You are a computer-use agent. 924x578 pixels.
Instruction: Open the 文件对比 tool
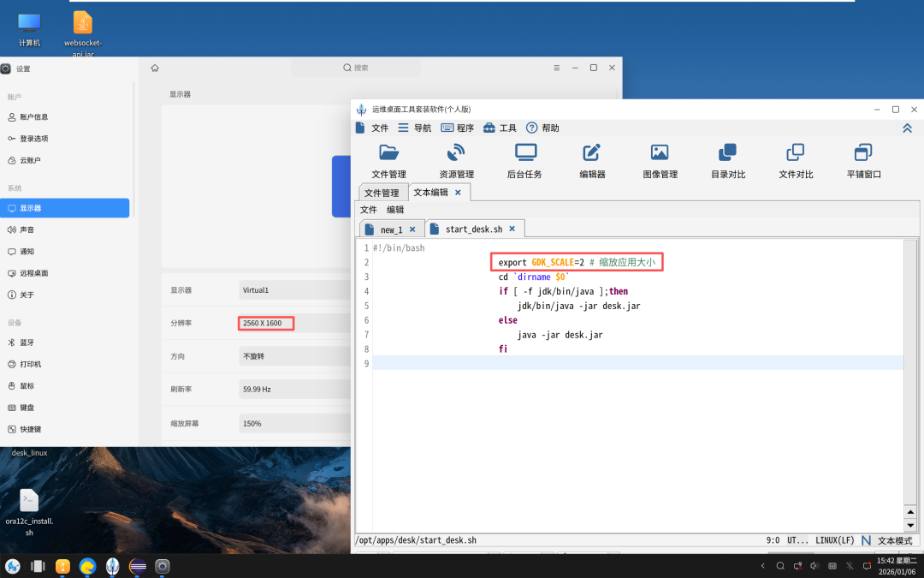(x=796, y=160)
